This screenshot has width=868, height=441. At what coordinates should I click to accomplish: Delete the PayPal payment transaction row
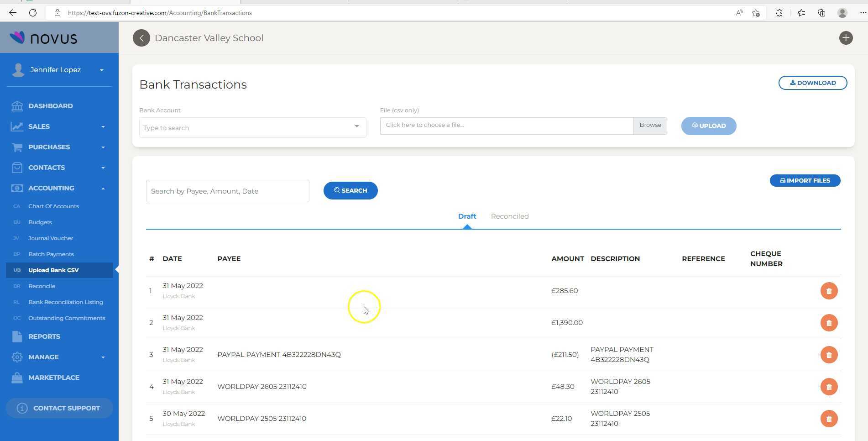[829, 355]
